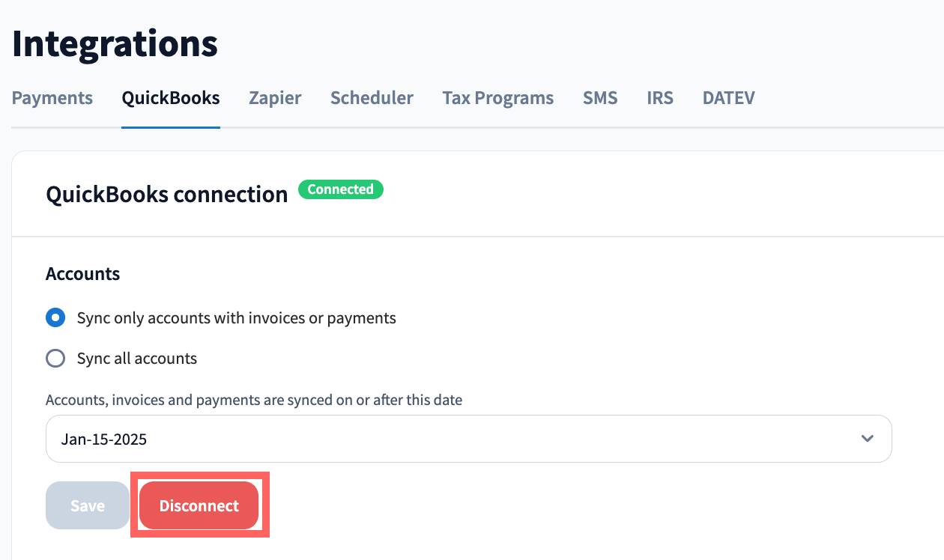Switch to the SMS tab
Screen dimensions: 944x560
point(600,98)
